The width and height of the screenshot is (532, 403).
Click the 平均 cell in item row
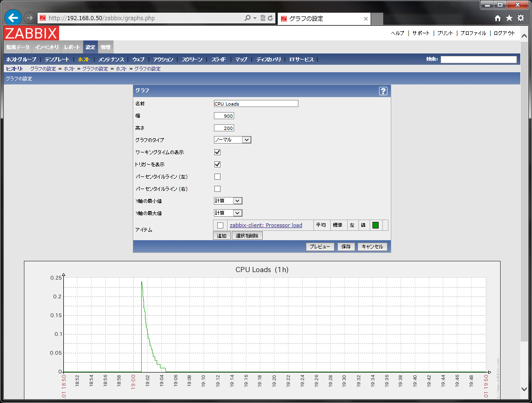tap(321, 225)
